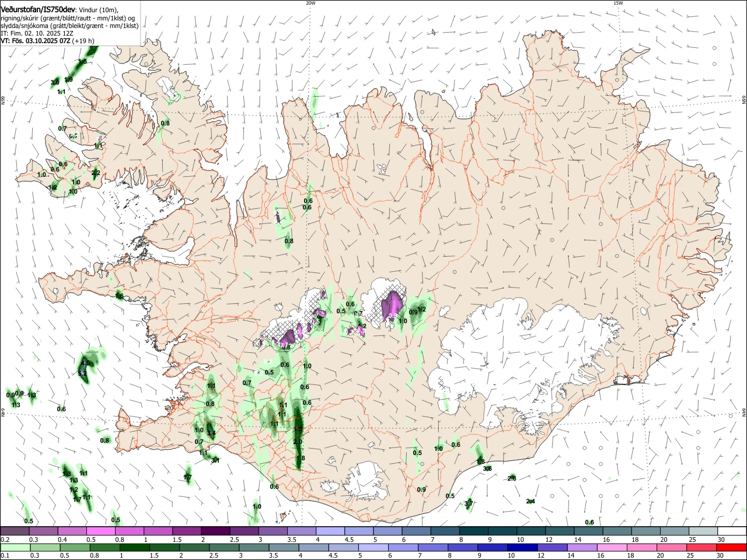Click the '0.1' rain scale label
This screenshot has height=560, width=747.
tap(5, 555)
